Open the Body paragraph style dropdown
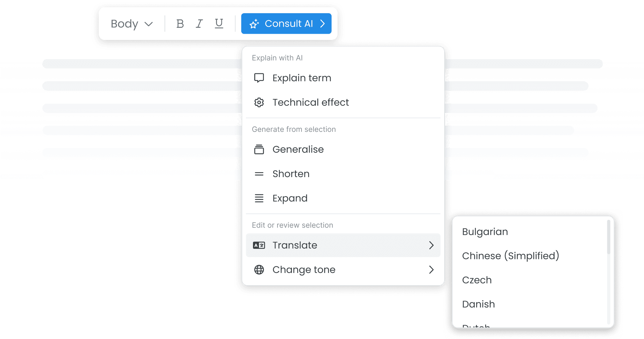The image size is (644, 339). point(131,23)
